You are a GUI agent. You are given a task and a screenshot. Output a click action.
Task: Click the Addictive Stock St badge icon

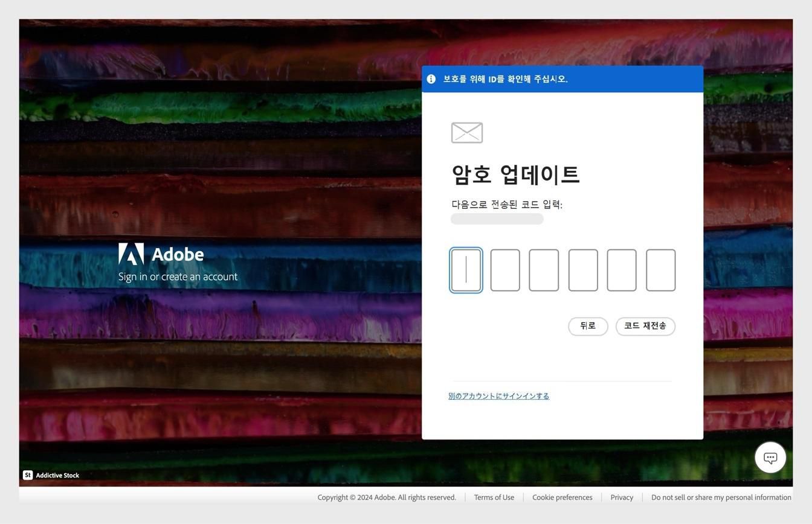[x=28, y=475]
